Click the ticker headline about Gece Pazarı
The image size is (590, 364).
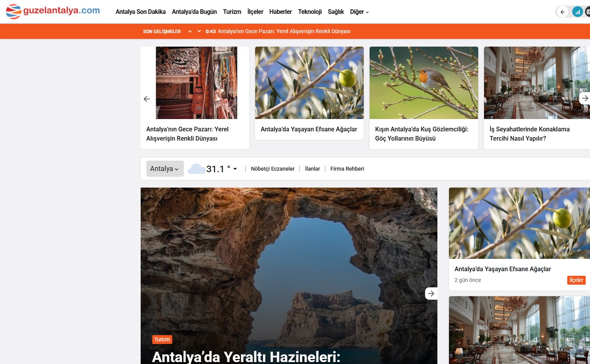point(284,31)
